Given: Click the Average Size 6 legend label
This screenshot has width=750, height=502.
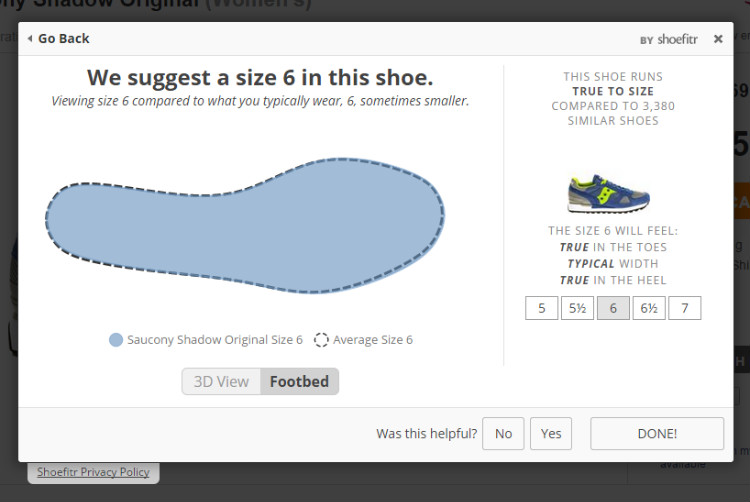Looking at the screenshot, I should click(x=372, y=340).
